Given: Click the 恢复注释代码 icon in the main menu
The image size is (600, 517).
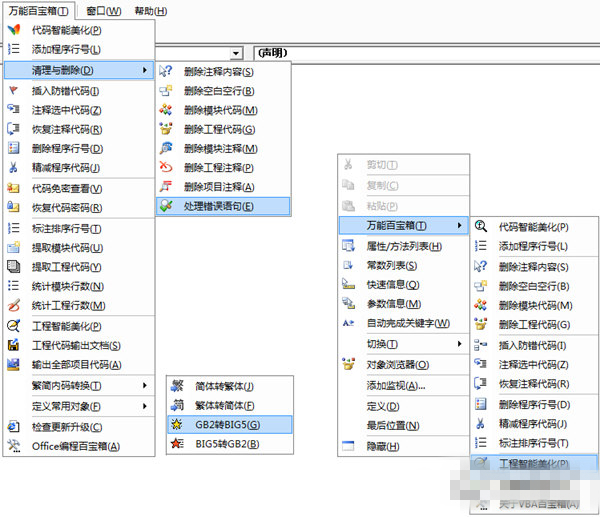Looking at the screenshot, I should click(14, 129).
